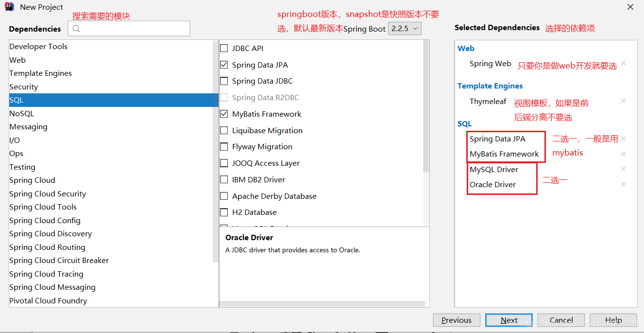Enable the JDBC API checkbox
644x333 pixels.
pyautogui.click(x=224, y=48)
